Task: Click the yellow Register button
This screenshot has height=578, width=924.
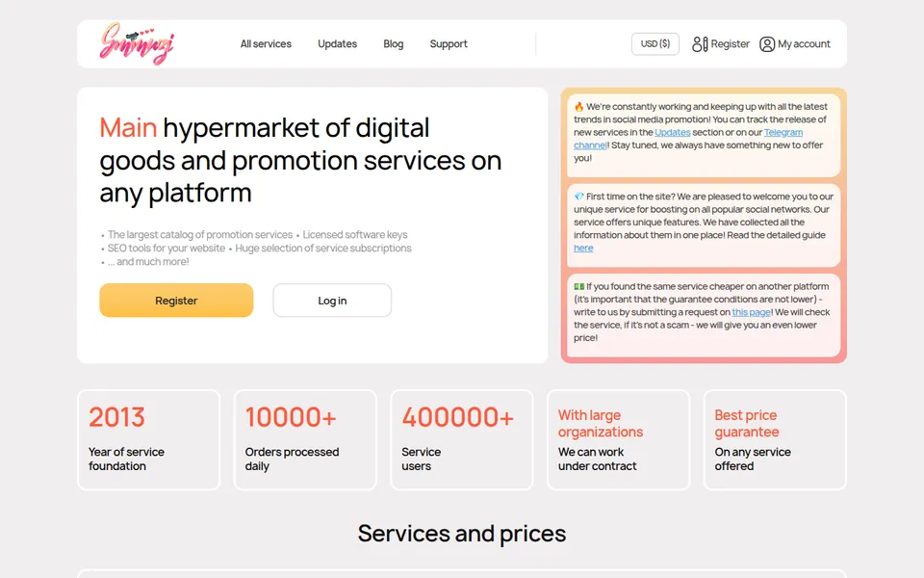Action: (x=176, y=301)
